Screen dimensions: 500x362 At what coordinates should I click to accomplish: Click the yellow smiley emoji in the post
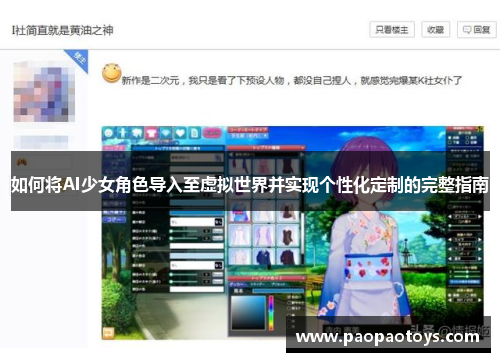(111, 73)
